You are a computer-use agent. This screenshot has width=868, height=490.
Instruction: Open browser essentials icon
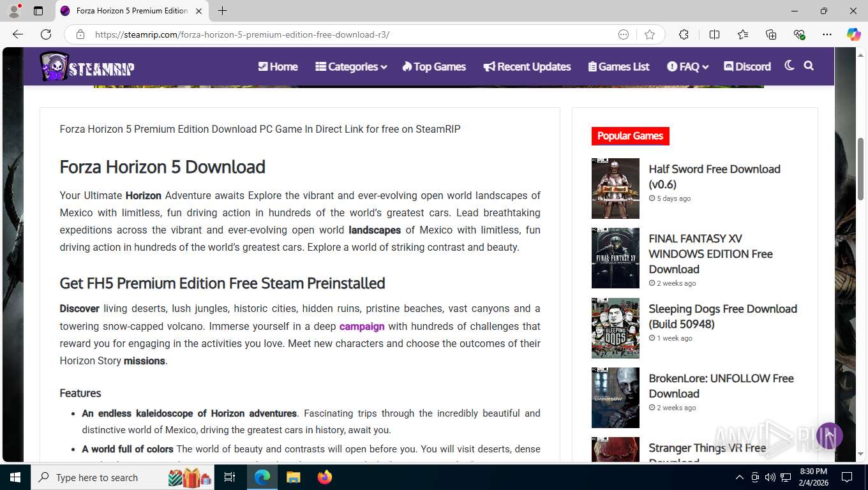click(x=799, y=34)
